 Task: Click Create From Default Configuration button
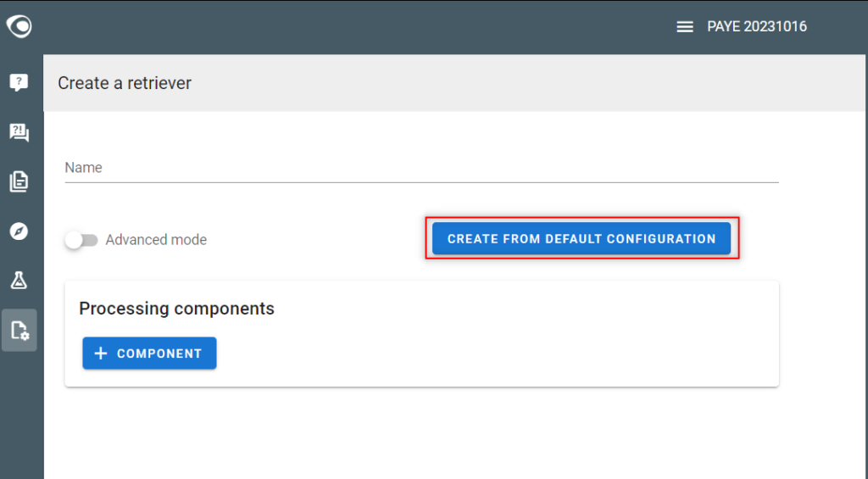pyautogui.click(x=581, y=239)
